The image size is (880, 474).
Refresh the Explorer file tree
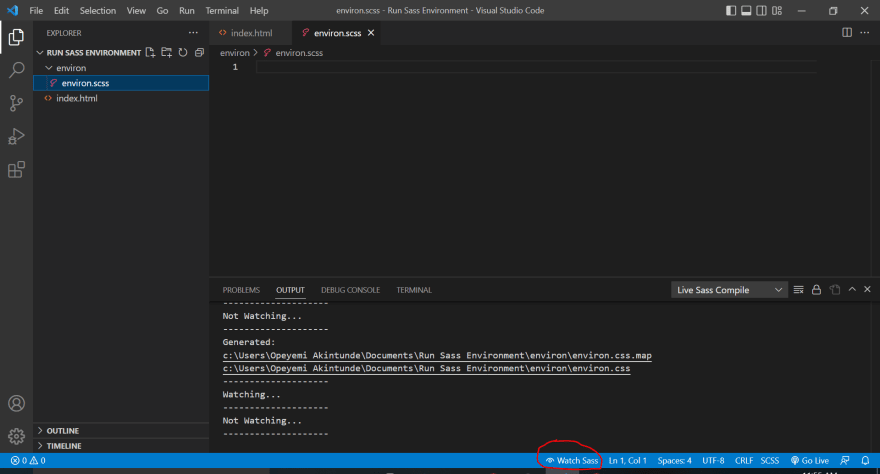[x=183, y=52]
